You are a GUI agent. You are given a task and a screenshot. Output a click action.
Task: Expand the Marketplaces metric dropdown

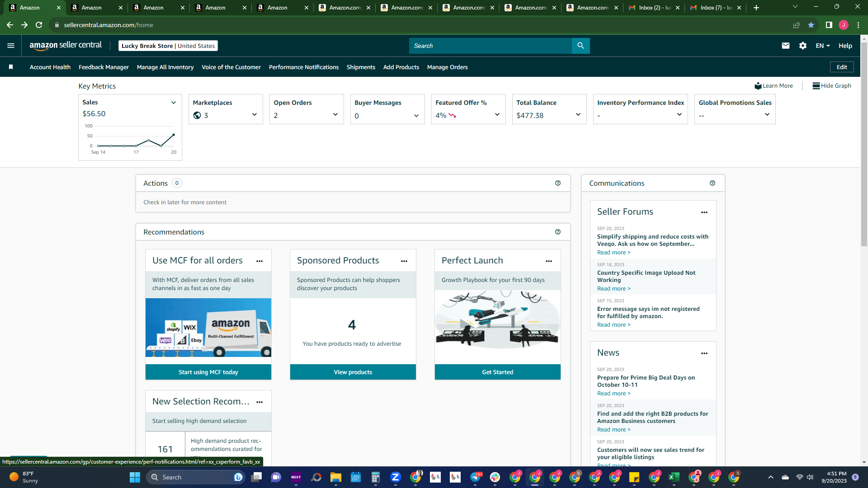point(255,115)
